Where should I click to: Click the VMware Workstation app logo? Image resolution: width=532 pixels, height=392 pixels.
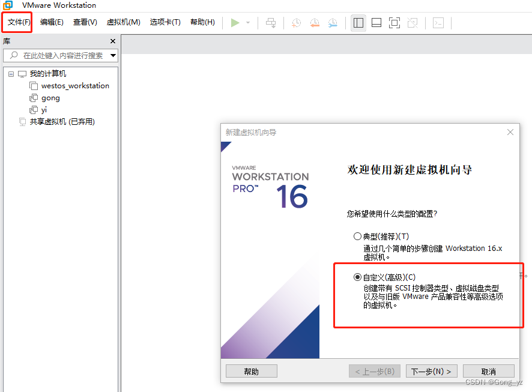[8, 5]
